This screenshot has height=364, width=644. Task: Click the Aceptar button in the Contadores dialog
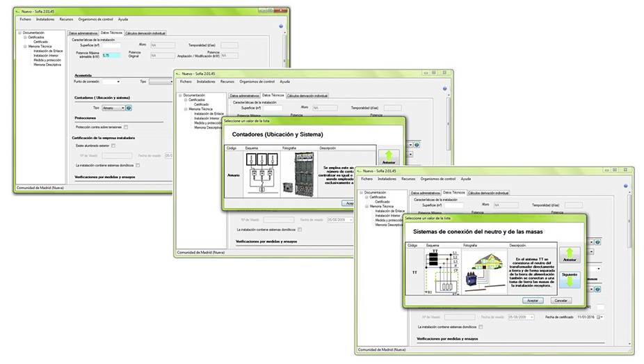(x=348, y=203)
